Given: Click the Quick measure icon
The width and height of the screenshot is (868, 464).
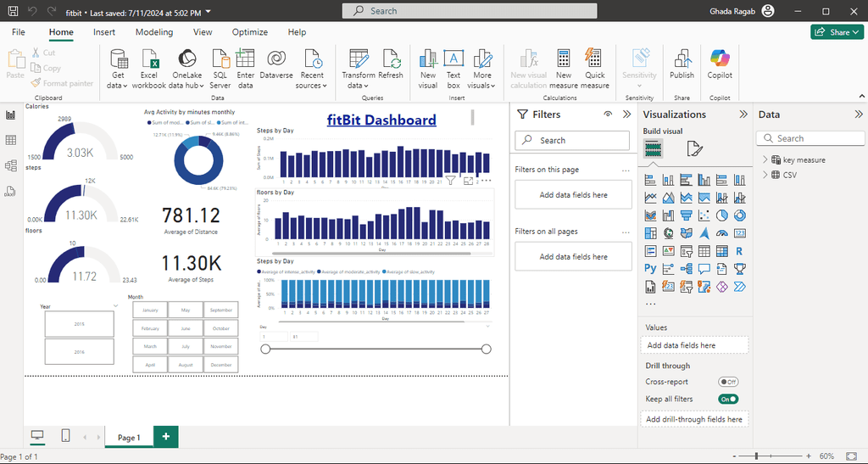Looking at the screenshot, I should pyautogui.click(x=594, y=70).
